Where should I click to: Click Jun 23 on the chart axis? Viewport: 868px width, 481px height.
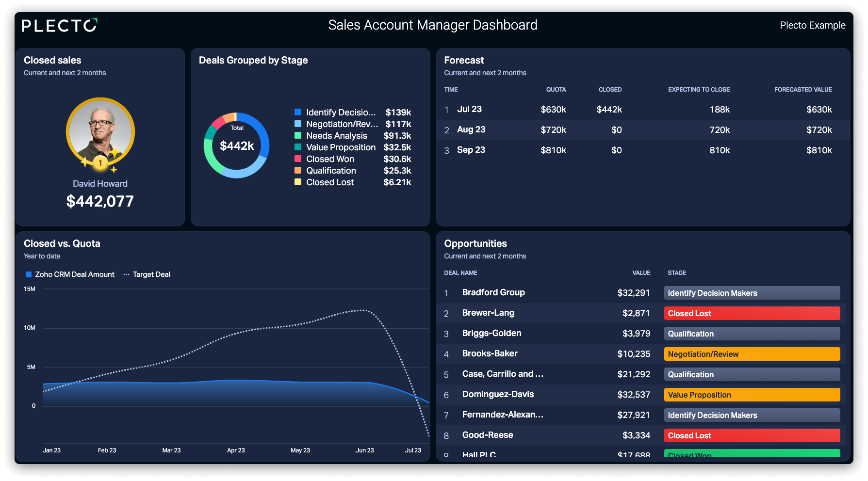pyautogui.click(x=365, y=450)
